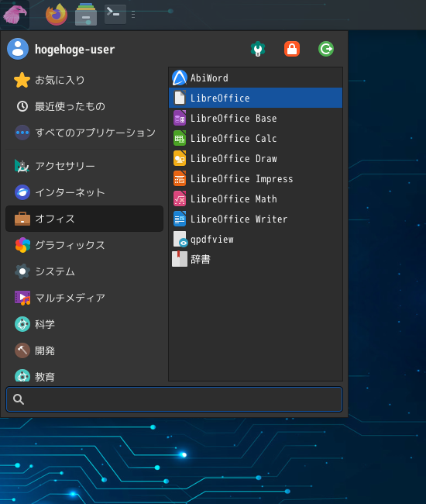Screen dimensions: 426x504
Task: Start LibreOffice Base
Action: (x=256, y=118)
